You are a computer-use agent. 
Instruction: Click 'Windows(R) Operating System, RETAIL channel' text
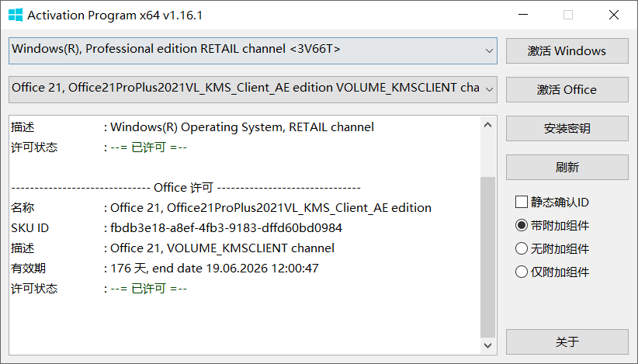[x=242, y=127]
